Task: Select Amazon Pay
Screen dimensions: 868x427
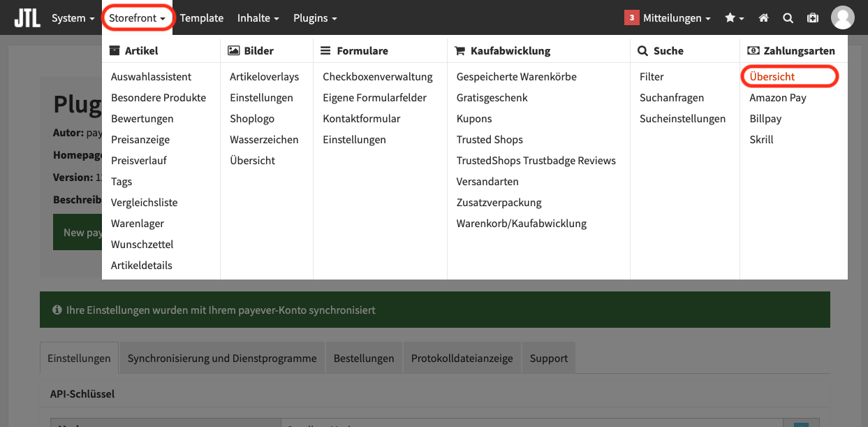Action: coord(778,98)
